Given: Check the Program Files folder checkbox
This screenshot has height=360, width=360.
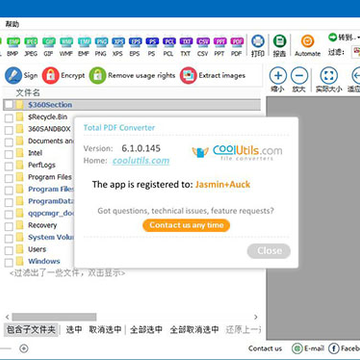Looking at the screenshot, I should coord(9,178).
